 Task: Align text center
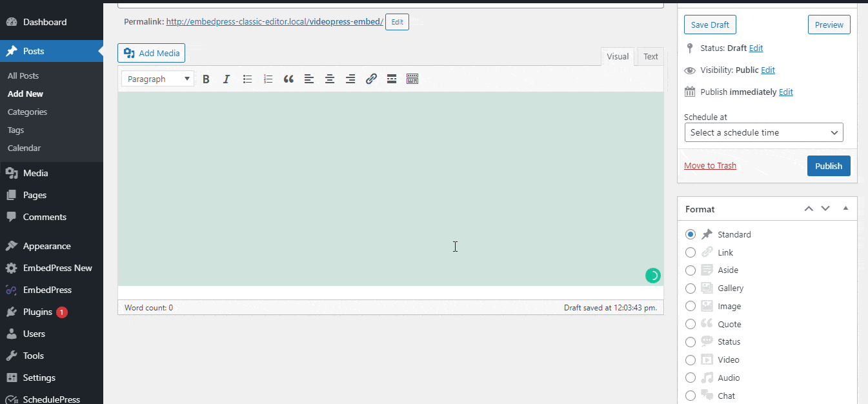pyautogui.click(x=330, y=79)
